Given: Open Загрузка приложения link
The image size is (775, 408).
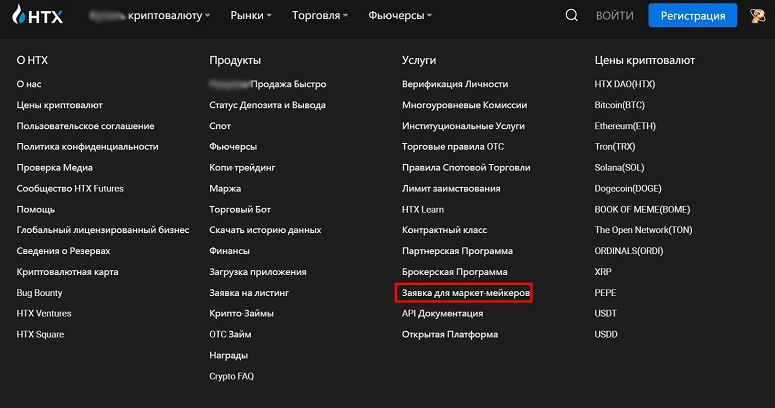Looking at the screenshot, I should [258, 272].
